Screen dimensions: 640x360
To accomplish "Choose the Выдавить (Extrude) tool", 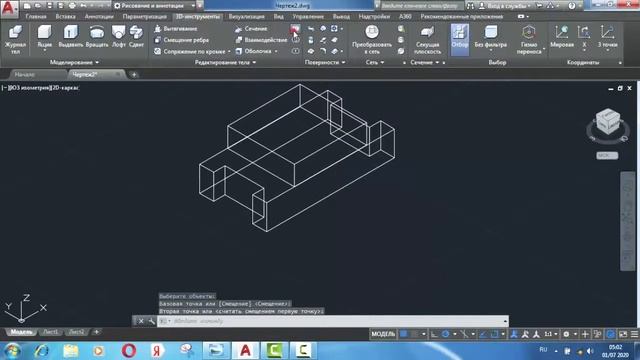I will coord(71,37).
